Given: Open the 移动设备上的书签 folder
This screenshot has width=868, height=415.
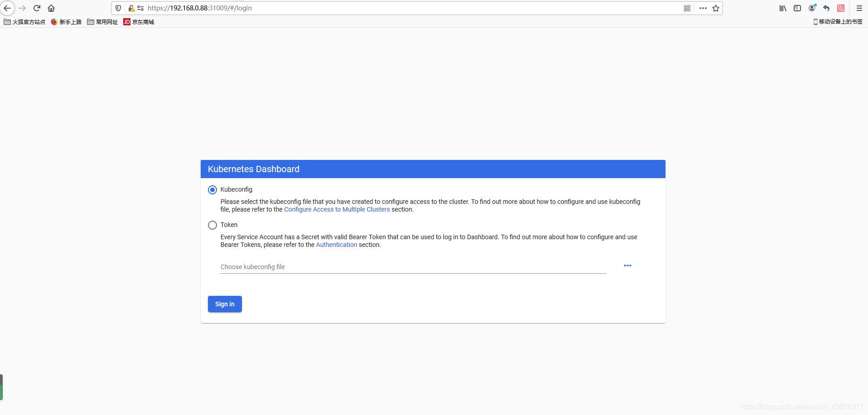Looking at the screenshot, I should click(838, 22).
